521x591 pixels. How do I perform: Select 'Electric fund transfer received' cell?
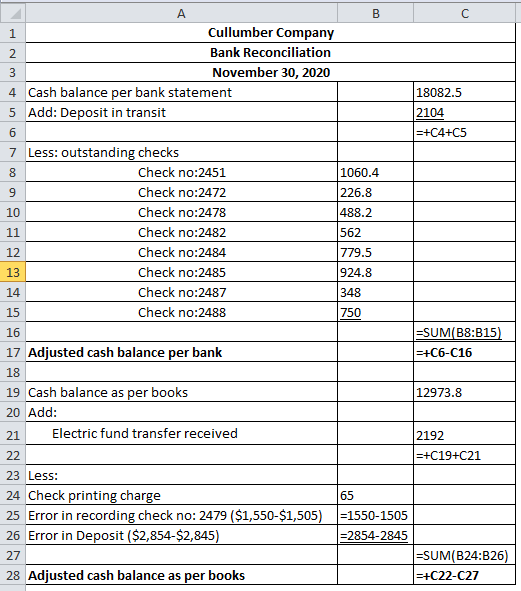coord(181,433)
